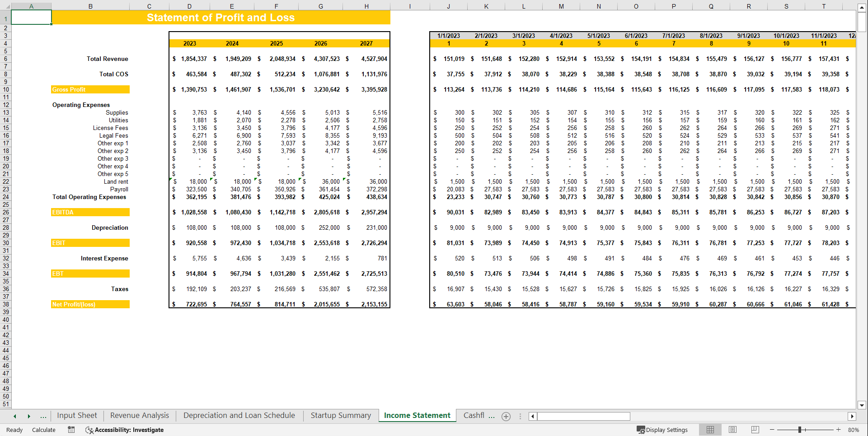
Task: Select the Revenue Analysis sheet tab
Action: coord(139,415)
